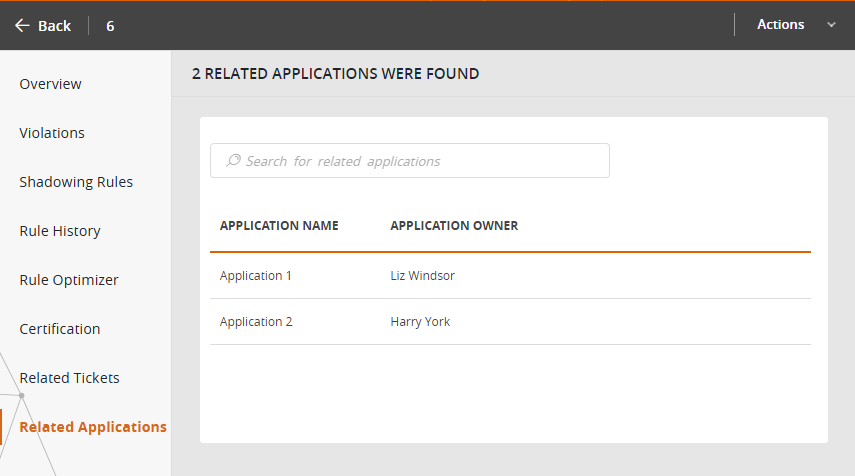Expand the Actions dropdown chevron
The image size is (855, 476).
tap(831, 25)
